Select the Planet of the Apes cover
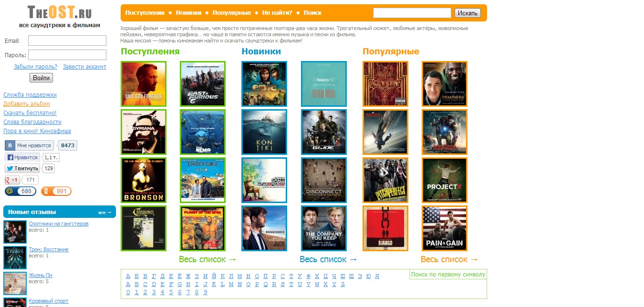 click(x=203, y=228)
